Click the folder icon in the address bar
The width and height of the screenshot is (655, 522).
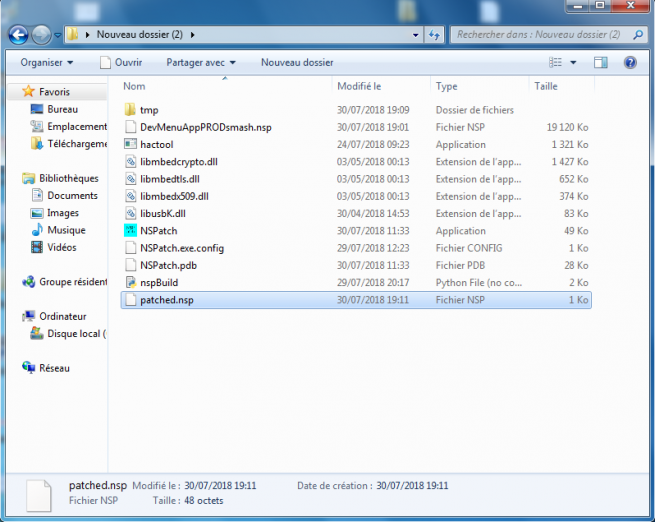click(x=73, y=34)
